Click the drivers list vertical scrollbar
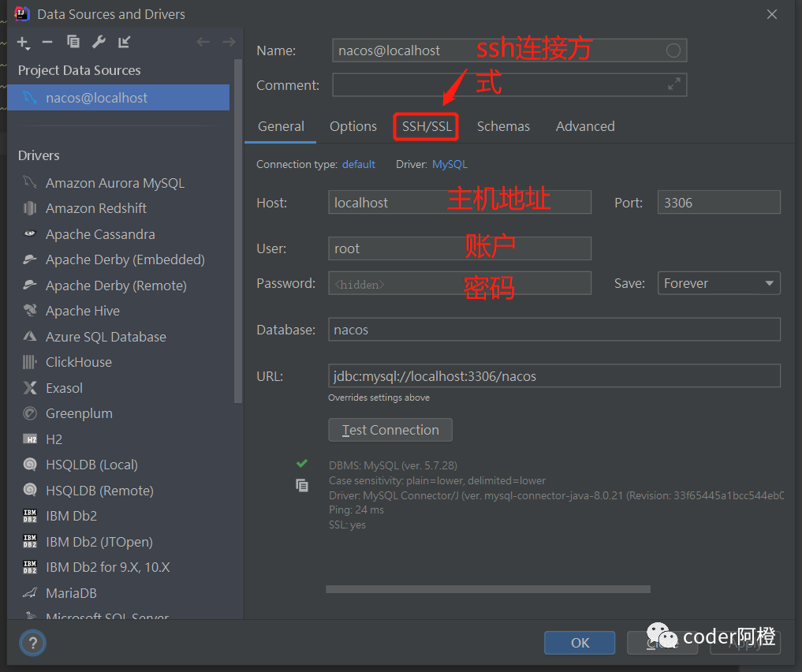This screenshot has width=802, height=672. coord(238,230)
